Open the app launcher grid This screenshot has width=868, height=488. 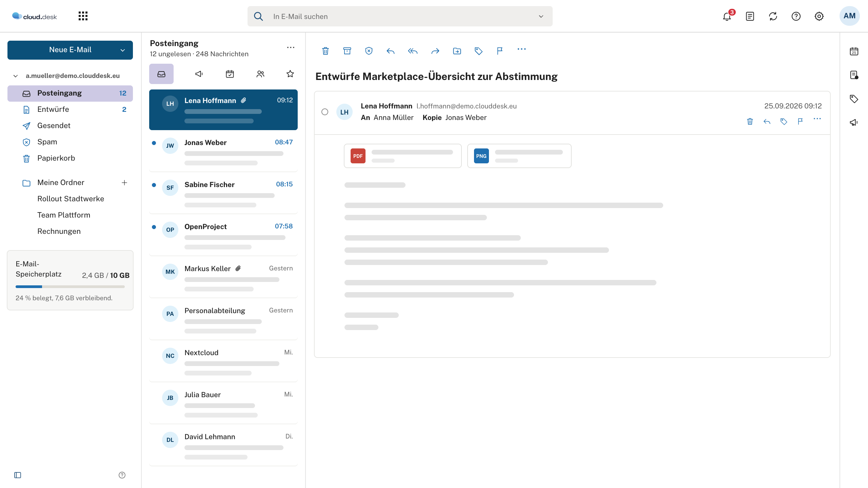point(83,16)
